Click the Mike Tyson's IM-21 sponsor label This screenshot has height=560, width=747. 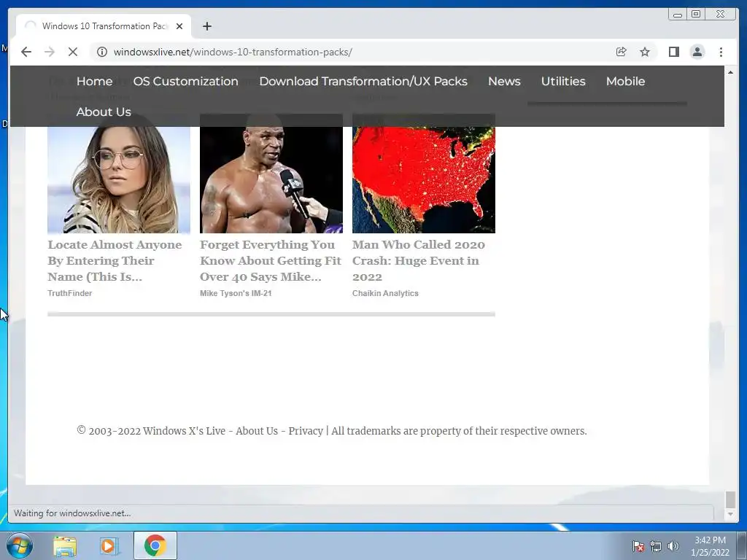236,293
